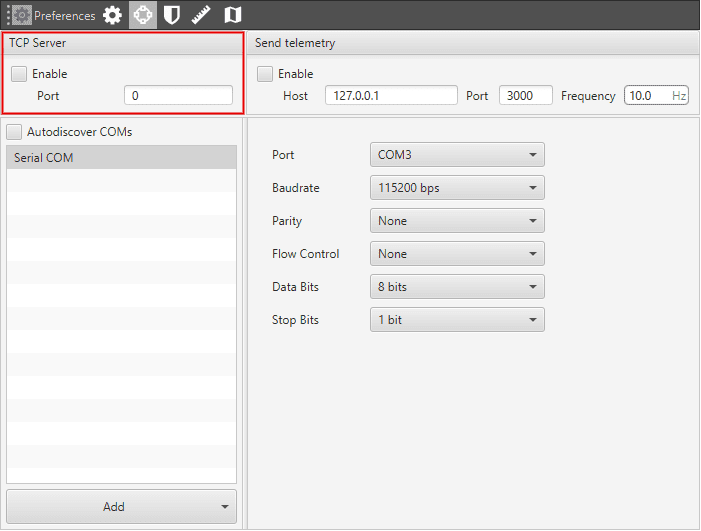Click the TCP Server Port field
The width and height of the screenshot is (701, 531).
click(178, 96)
